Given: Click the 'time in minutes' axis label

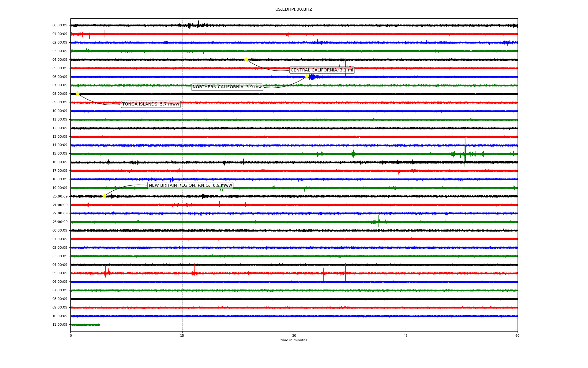Looking at the screenshot, I should pyautogui.click(x=294, y=340).
